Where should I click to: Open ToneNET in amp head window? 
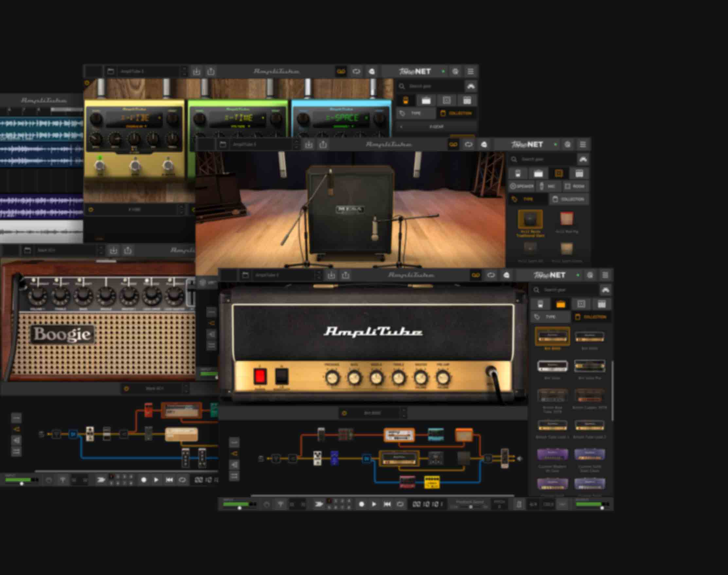(550, 275)
